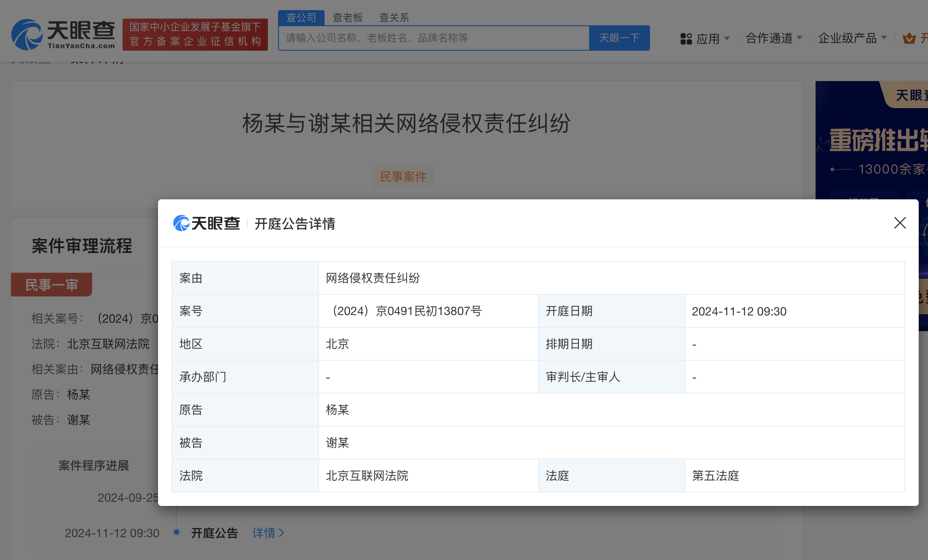Click the 天眼一下 search button
The image size is (928, 560).
point(619,38)
